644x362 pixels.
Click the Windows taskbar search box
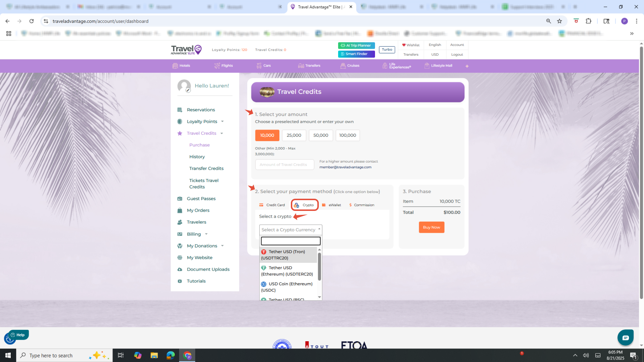coord(64,356)
